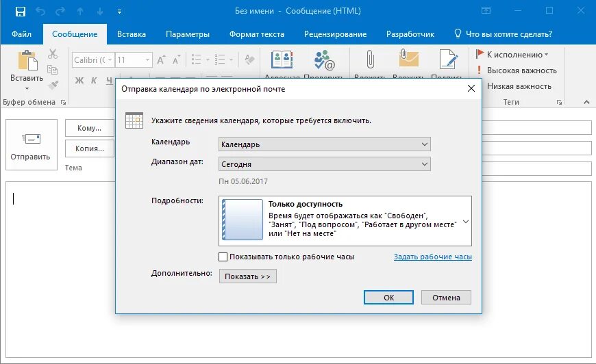
Task: Toggle underline with the Ч button
Action: [109, 80]
